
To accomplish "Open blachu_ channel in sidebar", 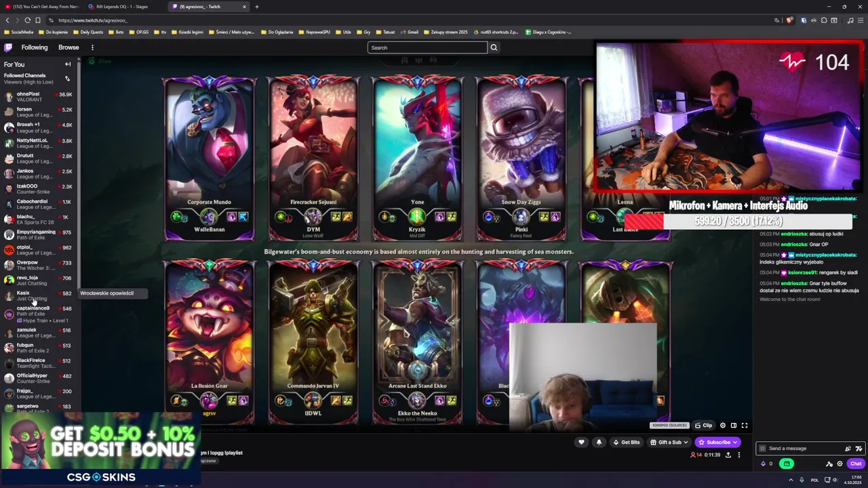I will [x=38, y=220].
